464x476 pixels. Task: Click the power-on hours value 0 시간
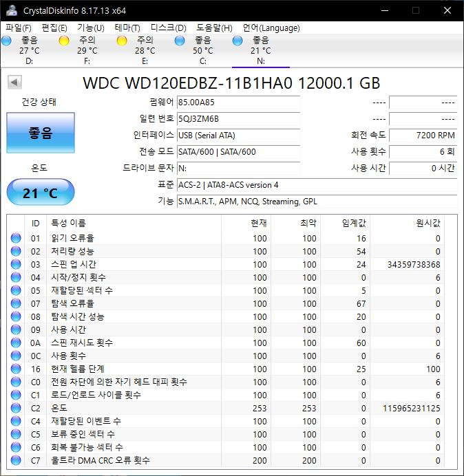coord(423,168)
